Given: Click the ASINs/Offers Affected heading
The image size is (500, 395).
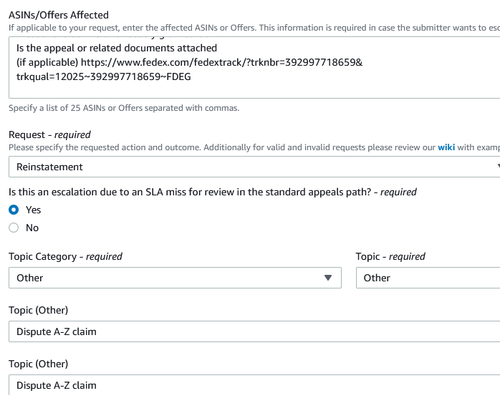Looking at the screenshot, I should (x=59, y=15).
